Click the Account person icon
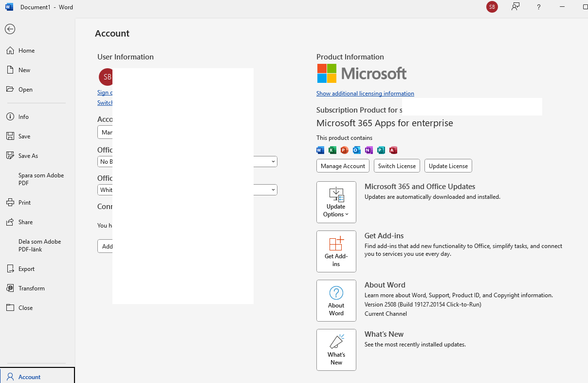Screen dimensions: 588x383 10,377
